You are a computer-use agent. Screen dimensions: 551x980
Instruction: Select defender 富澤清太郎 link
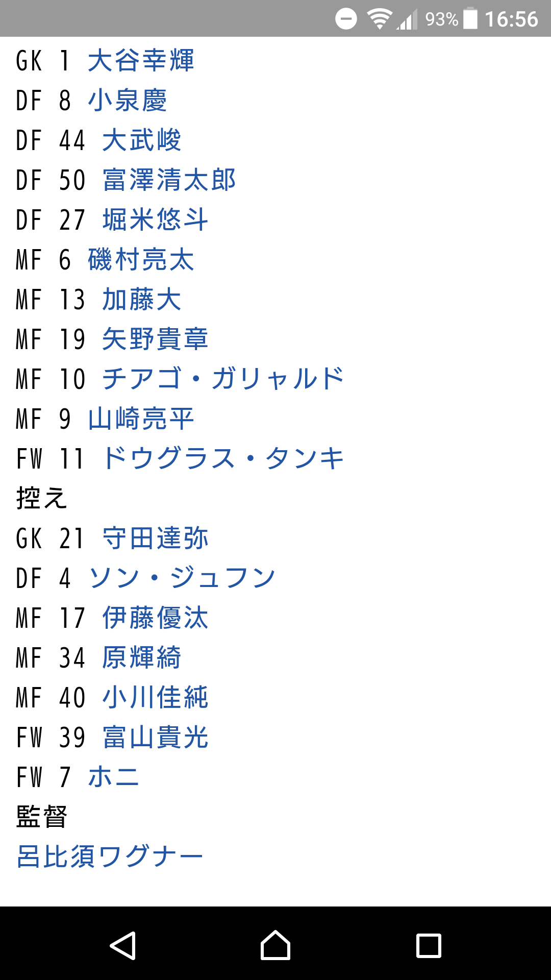coord(169,180)
